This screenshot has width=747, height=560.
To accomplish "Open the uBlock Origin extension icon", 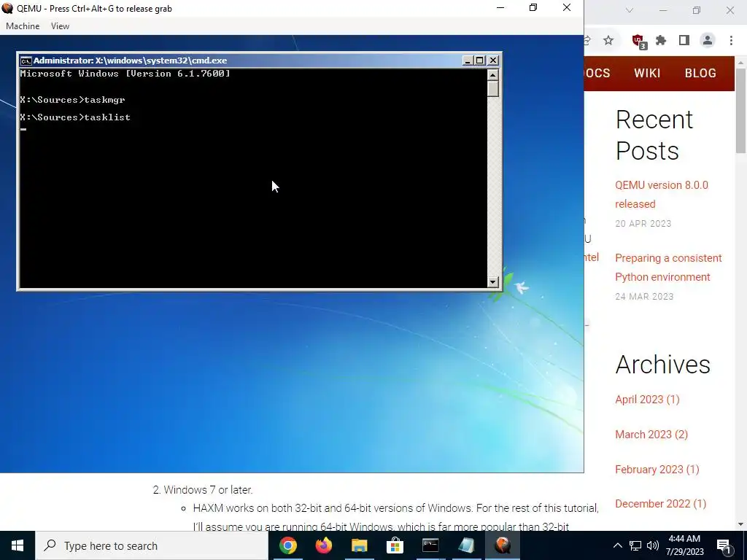I will [638, 41].
